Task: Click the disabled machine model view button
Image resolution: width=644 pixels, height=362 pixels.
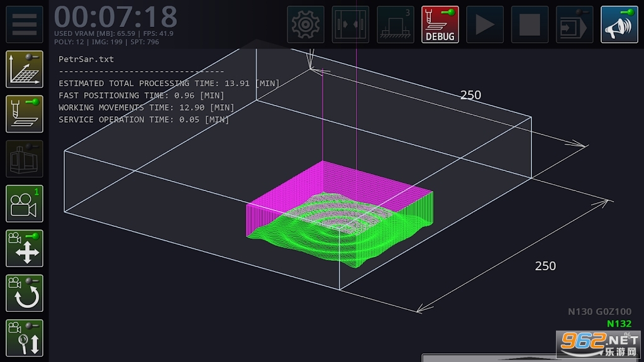Action: coord(25,158)
